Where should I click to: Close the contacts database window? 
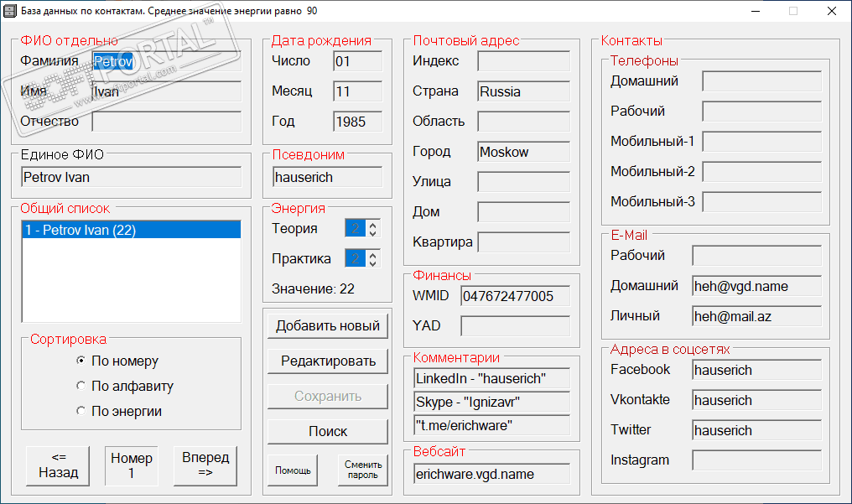pos(831,11)
